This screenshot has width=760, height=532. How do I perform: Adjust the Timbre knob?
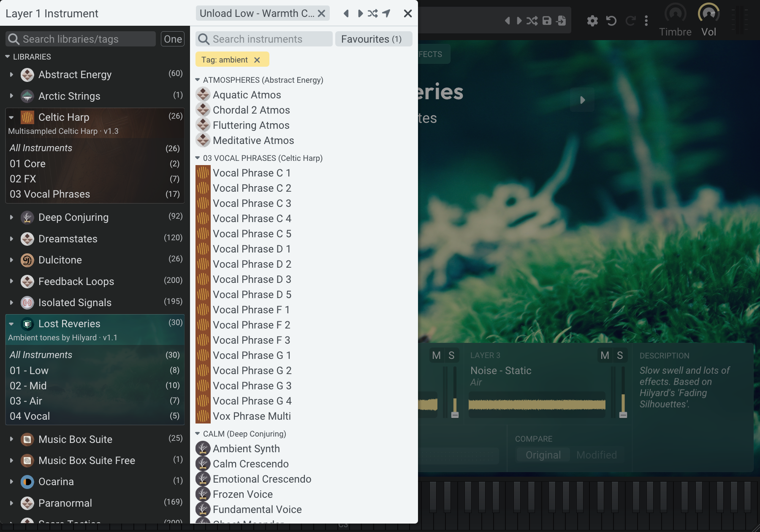675,14
